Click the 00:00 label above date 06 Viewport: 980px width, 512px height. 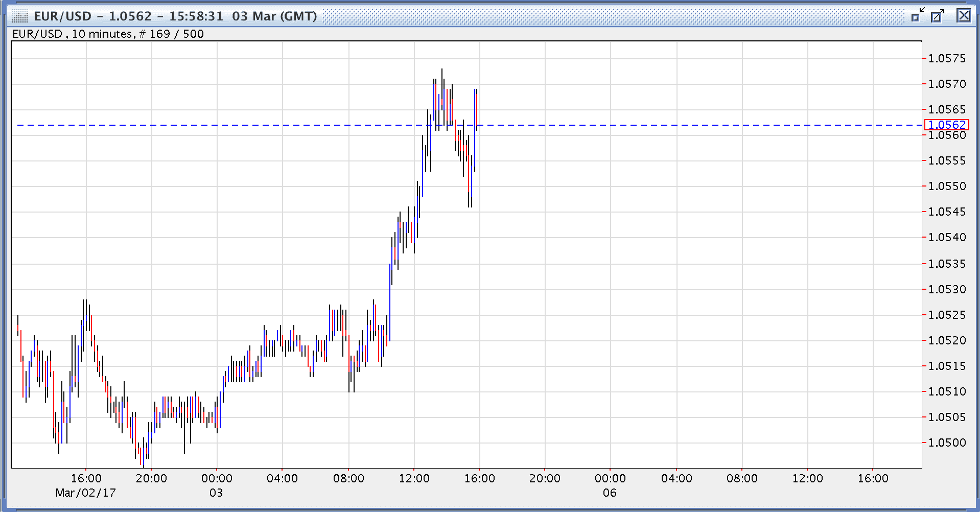point(610,479)
